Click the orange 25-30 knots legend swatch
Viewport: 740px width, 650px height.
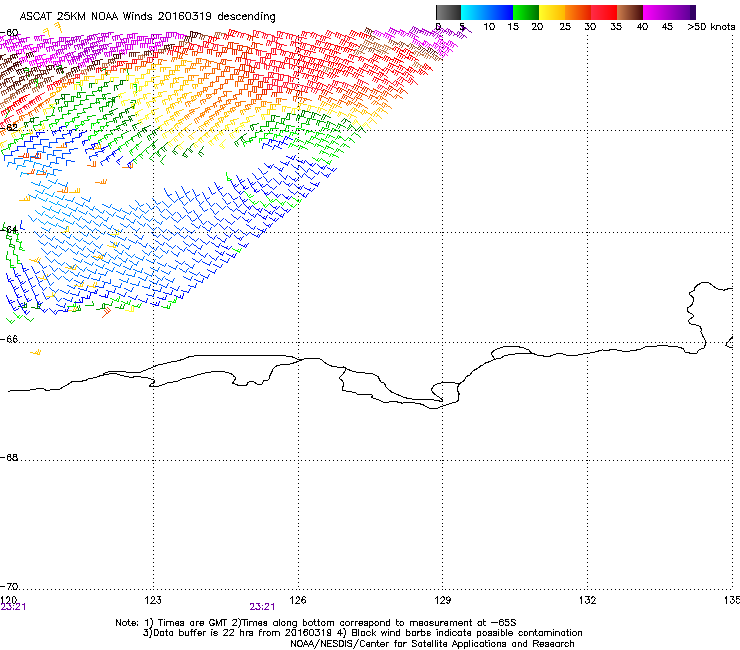point(578,12)
